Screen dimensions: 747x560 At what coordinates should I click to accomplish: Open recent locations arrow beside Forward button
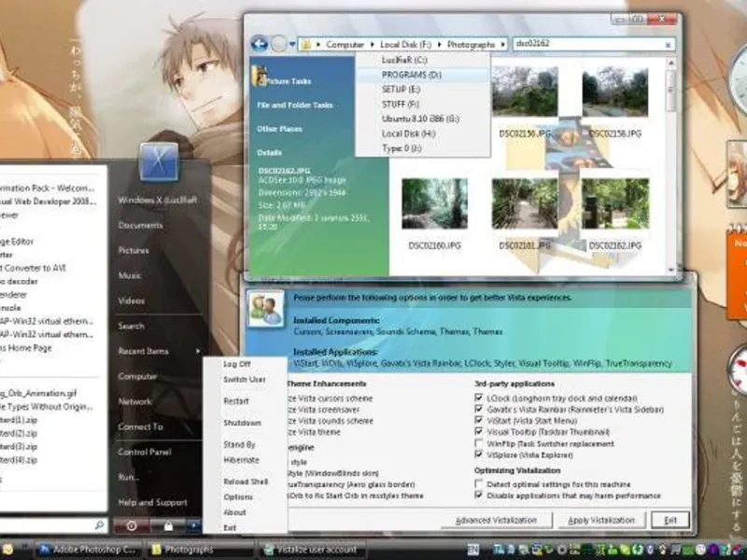[292, 45]
